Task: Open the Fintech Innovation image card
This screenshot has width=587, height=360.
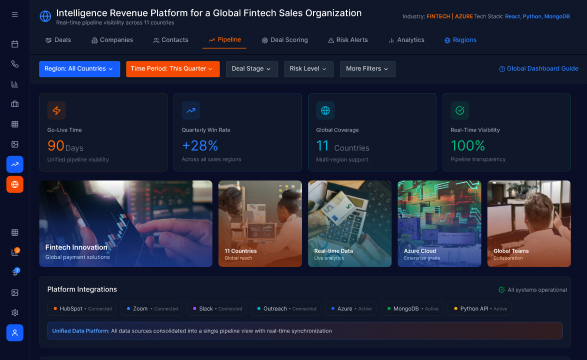Action: point(126,224)
